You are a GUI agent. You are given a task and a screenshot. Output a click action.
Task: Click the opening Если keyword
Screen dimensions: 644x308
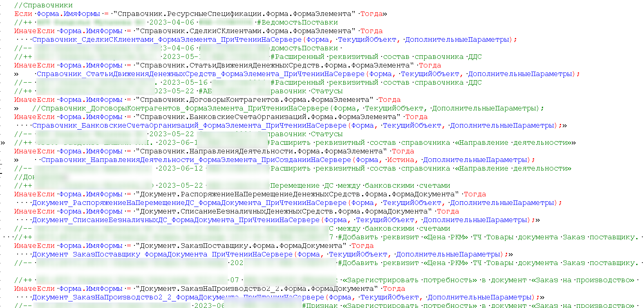coord(23,14)
